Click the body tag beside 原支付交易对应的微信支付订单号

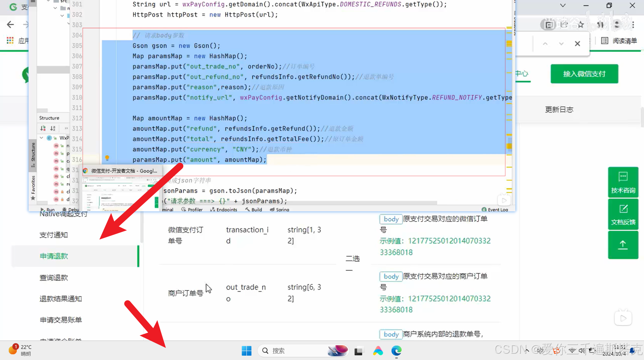391,219
